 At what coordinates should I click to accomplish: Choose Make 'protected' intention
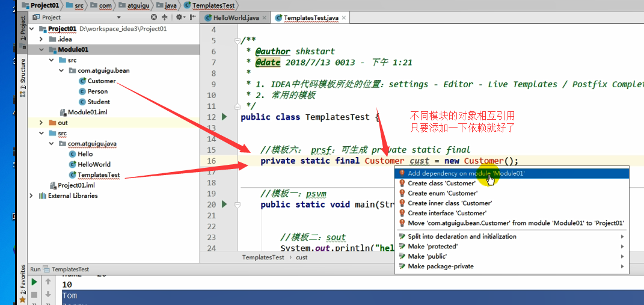tap(511, 246)
